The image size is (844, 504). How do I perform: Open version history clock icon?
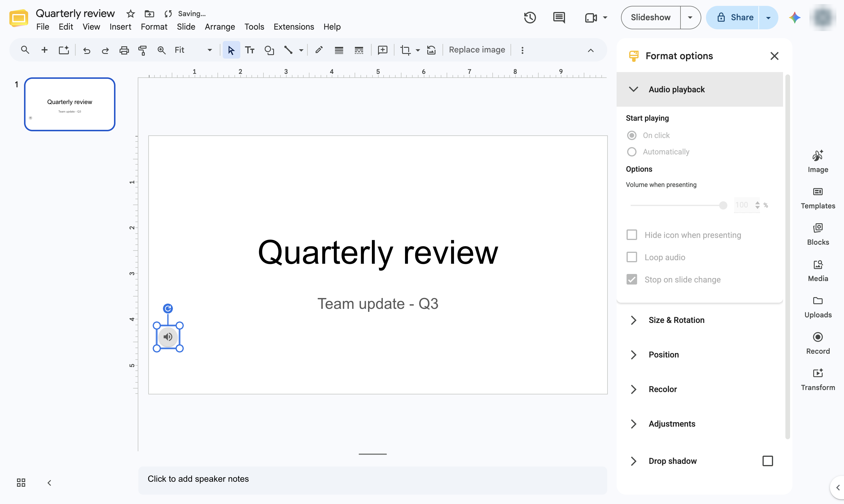[x=530, y=17]
